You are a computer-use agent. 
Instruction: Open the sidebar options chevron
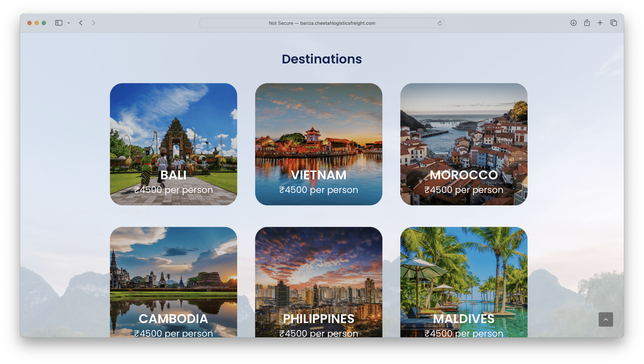[69, 23]
